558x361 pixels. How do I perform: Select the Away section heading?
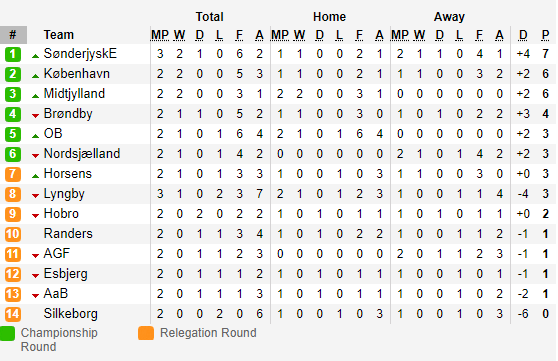tap(449, 17)
